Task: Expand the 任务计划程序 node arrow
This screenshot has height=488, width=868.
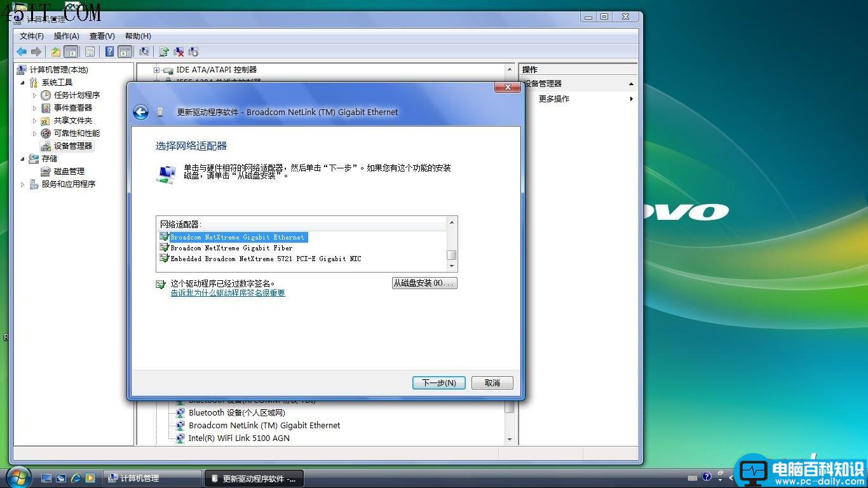Action: pos(35,95)
